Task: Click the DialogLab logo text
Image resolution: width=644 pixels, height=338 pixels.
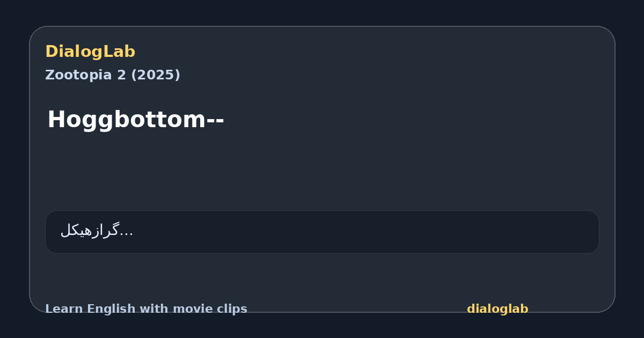Action: (90, 52)
